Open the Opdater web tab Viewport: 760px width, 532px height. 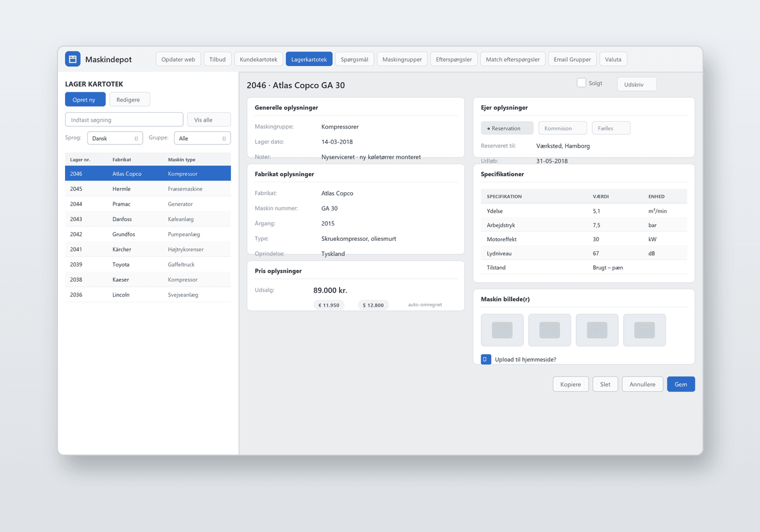178,59
